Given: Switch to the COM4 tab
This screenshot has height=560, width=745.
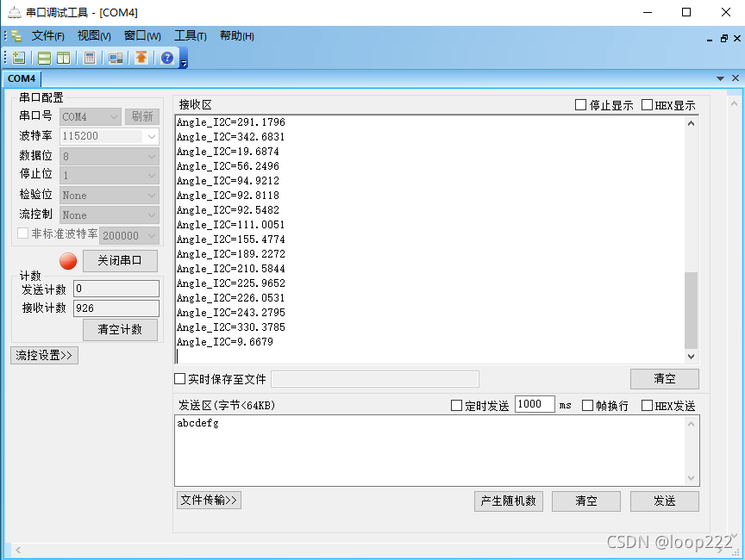Looking at the screenshot, I should point(21,78).
